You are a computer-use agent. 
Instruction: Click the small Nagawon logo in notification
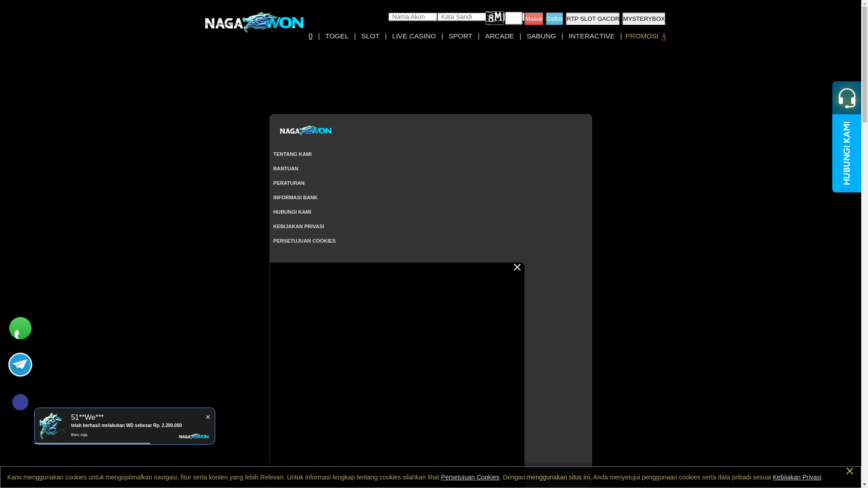tap(194, 436)
